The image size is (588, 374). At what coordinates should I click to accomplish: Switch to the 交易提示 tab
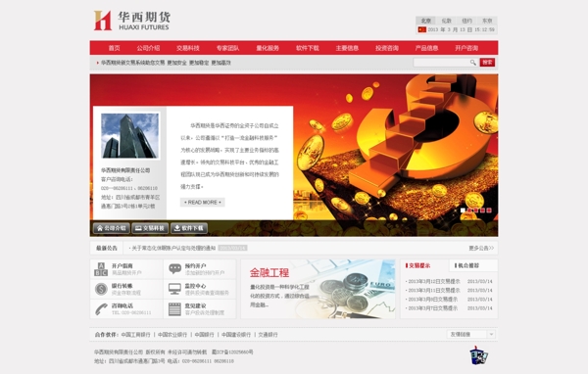point(419,265)
